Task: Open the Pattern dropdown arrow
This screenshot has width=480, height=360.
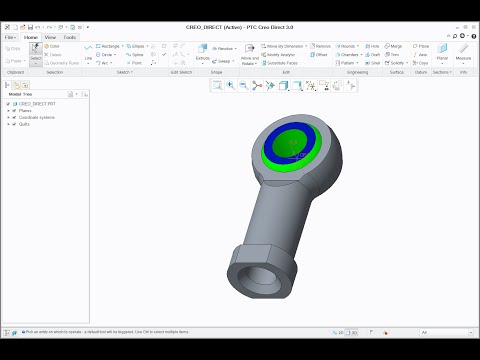Action: [357, 63]
